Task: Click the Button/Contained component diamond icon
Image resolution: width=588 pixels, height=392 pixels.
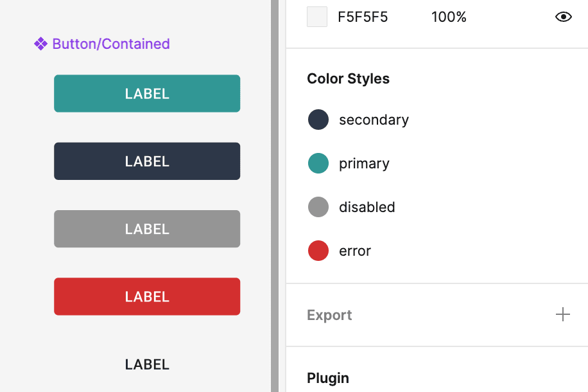Action: (40, 44)
